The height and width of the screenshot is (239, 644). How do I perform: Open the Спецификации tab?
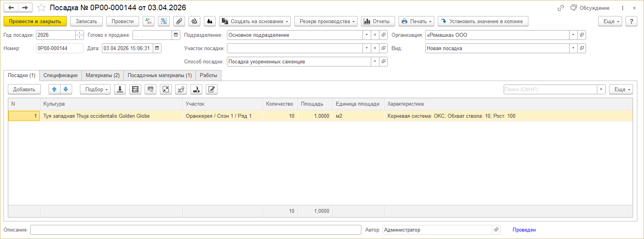pos(60,75)
